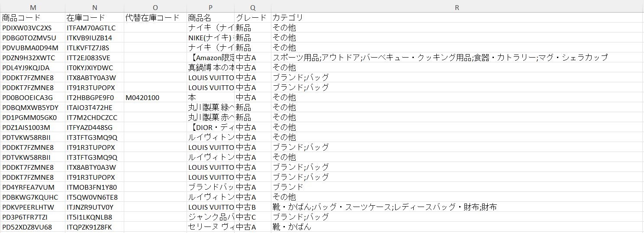The height and width of the screenshot is (233, 644).
Task: Click the 商品コード header cell
Action: tap(33, 18)
